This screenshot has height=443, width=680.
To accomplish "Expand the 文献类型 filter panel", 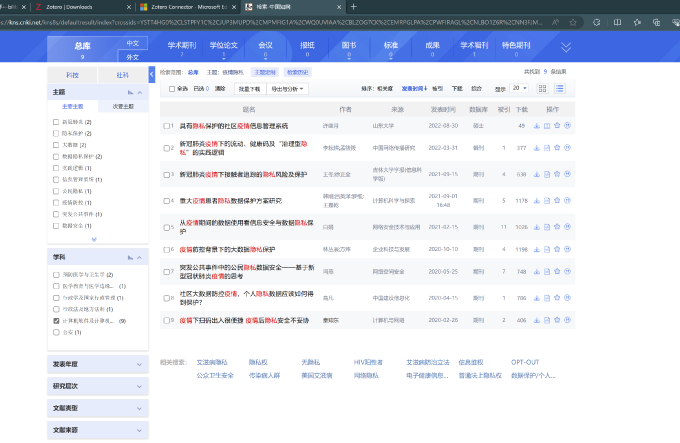I will (98, 408).
